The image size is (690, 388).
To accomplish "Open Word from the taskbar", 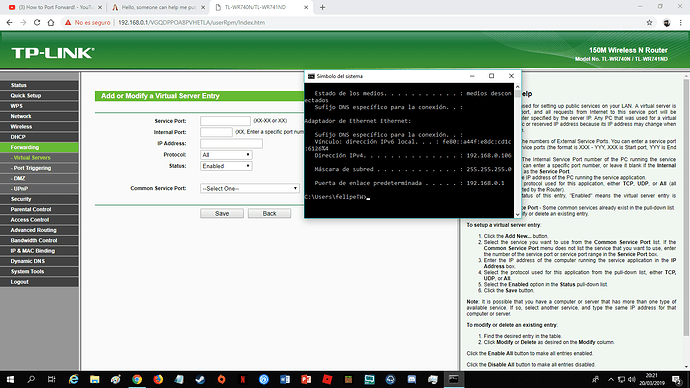I will coord(285,379).
